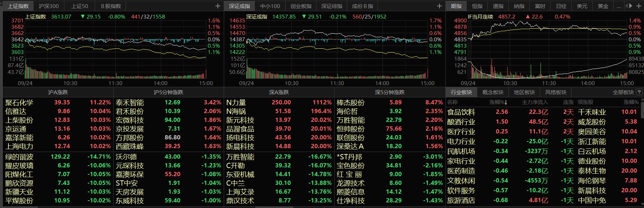Open the 旅游酒店 sector row

point(544,200)
